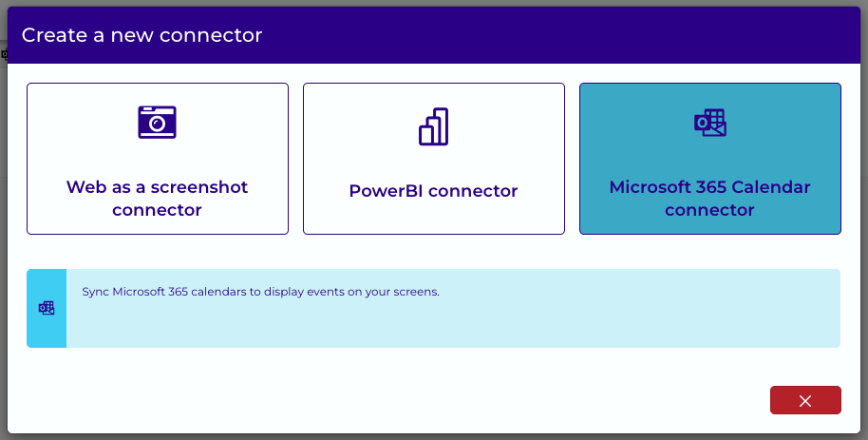
Task: Click empty white area left of red button
Action: (387, 400)
